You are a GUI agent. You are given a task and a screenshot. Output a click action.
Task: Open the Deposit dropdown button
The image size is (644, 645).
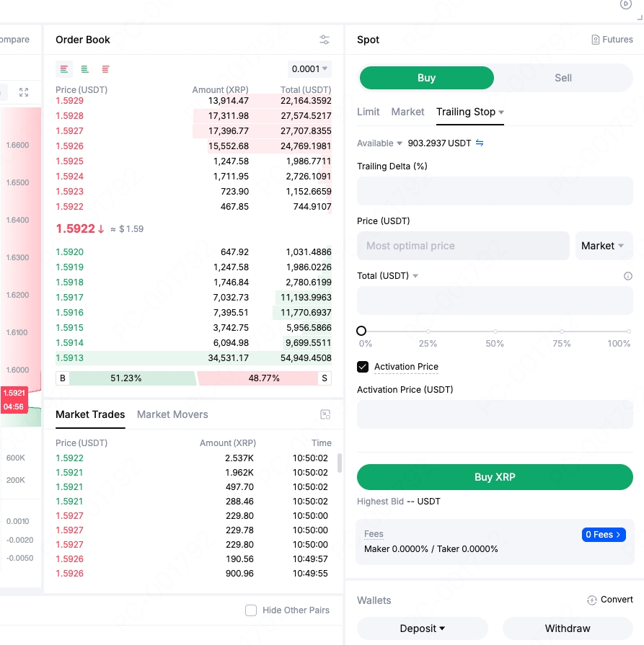tap(422, 628)
